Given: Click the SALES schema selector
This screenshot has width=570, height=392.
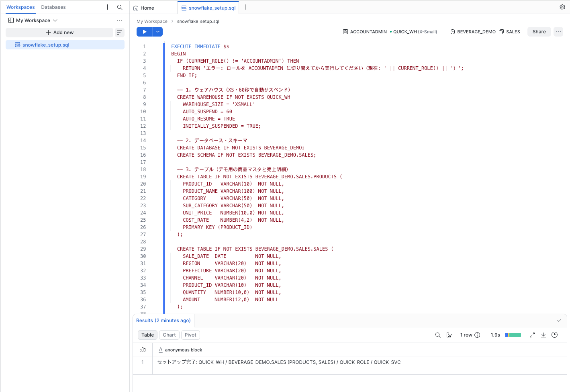Looking at the screenshot, I should click(509, 32).
